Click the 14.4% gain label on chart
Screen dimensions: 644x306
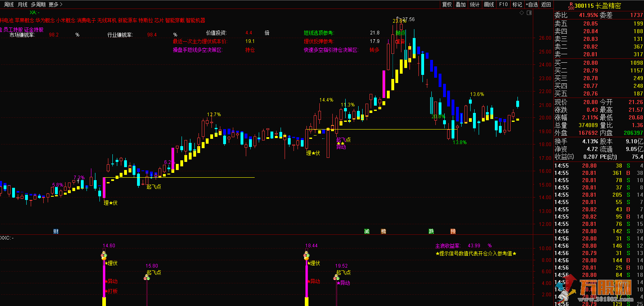[x=326, y=100]
